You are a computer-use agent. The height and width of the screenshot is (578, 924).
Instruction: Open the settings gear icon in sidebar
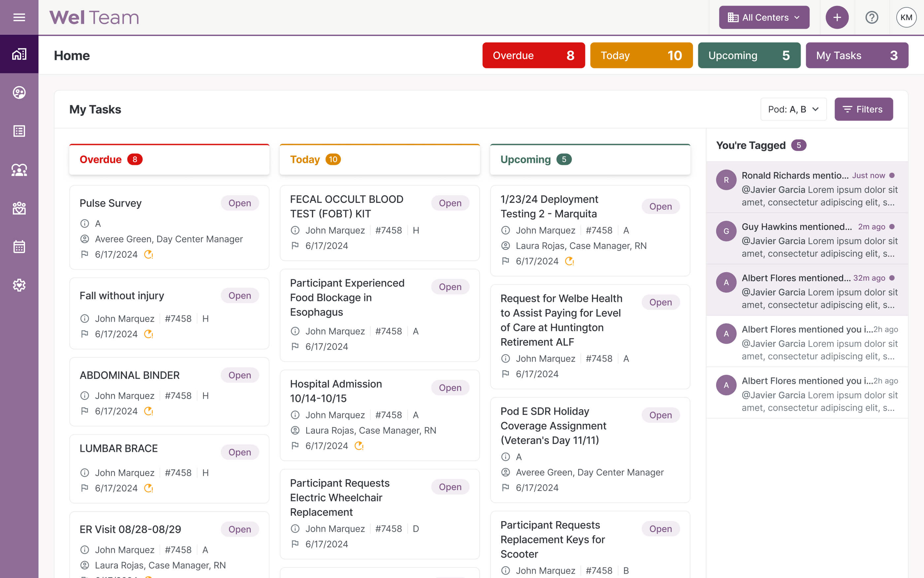tap(19, 285)
